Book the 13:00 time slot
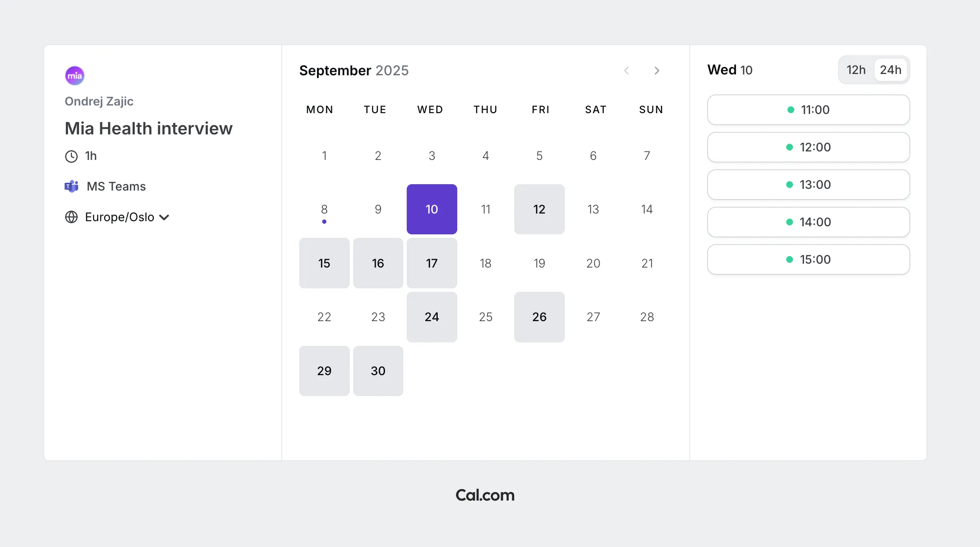 (808, 185)
